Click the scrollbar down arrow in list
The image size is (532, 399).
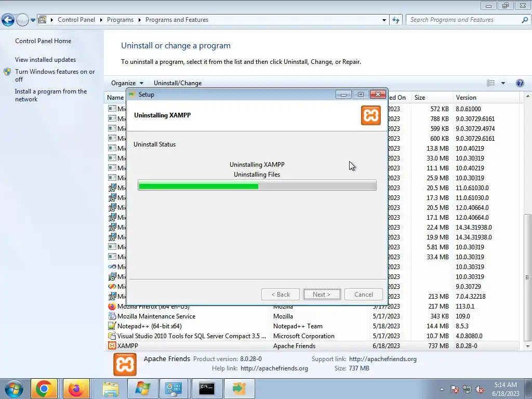pyautogui.click(x=528, y=347)
